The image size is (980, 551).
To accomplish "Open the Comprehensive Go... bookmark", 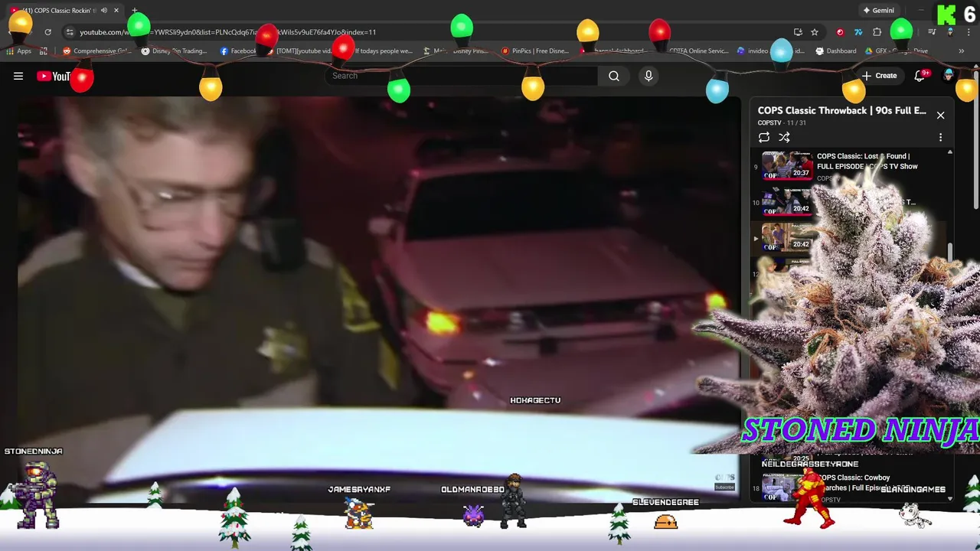I will [x=97, y=51].
